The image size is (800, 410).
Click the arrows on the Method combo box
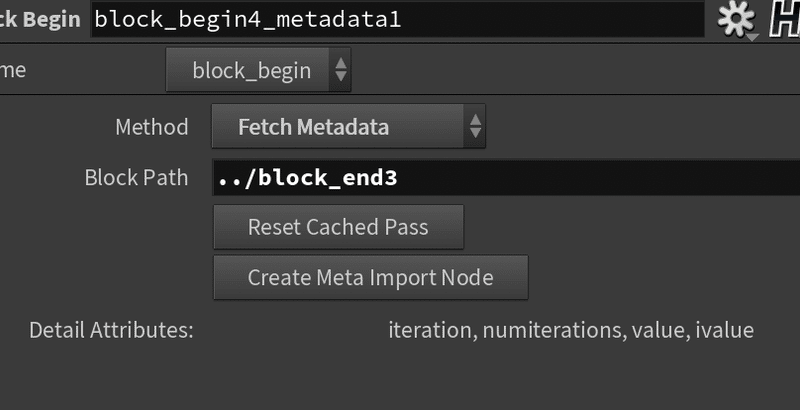coord(475,127)
